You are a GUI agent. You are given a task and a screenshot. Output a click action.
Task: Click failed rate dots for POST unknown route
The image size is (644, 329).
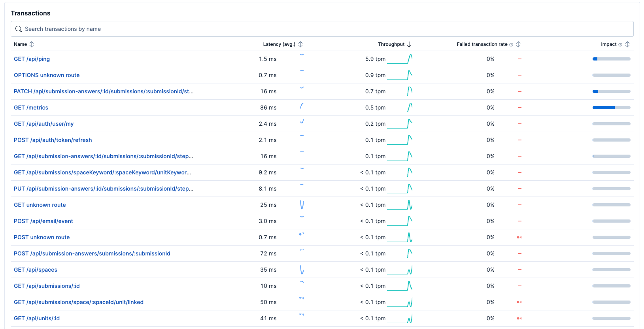coord(519,237)
